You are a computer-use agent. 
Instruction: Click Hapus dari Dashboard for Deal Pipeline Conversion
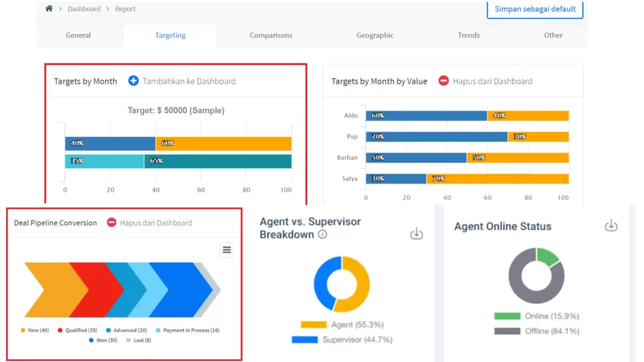pyautogui.click(x=156, y=223)
